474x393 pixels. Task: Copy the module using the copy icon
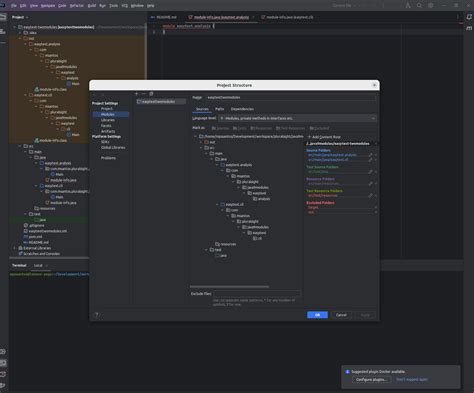pos(151,94)
